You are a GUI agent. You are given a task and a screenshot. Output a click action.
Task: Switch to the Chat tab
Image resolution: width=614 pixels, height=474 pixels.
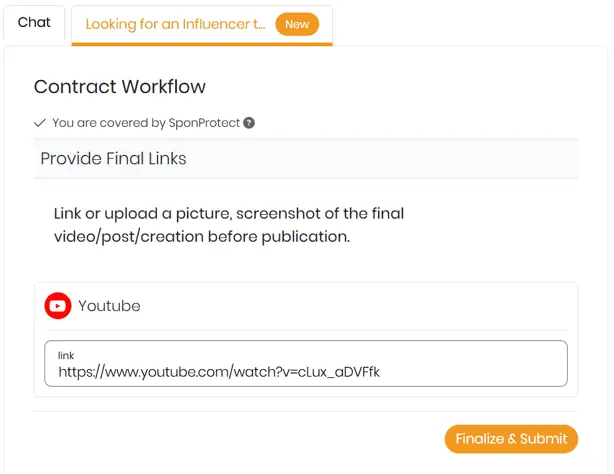(34, 22)
